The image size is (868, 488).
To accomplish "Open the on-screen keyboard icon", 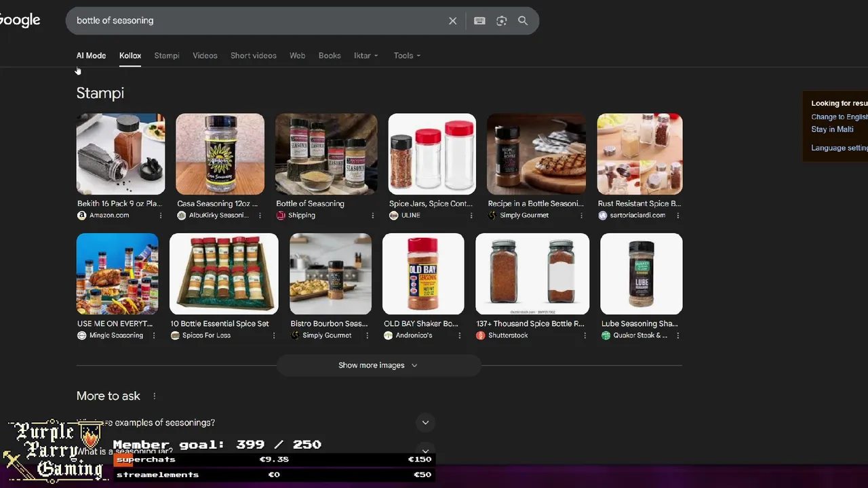I will tap(479, 21).
